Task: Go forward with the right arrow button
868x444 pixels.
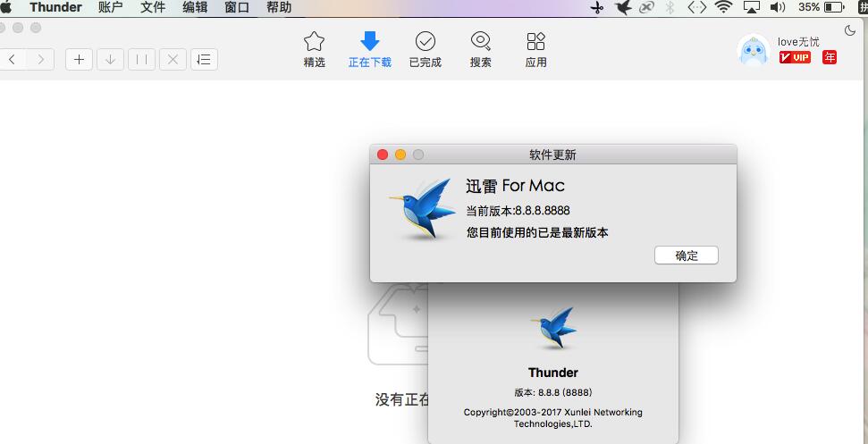Action: click(x=40, y=59)
